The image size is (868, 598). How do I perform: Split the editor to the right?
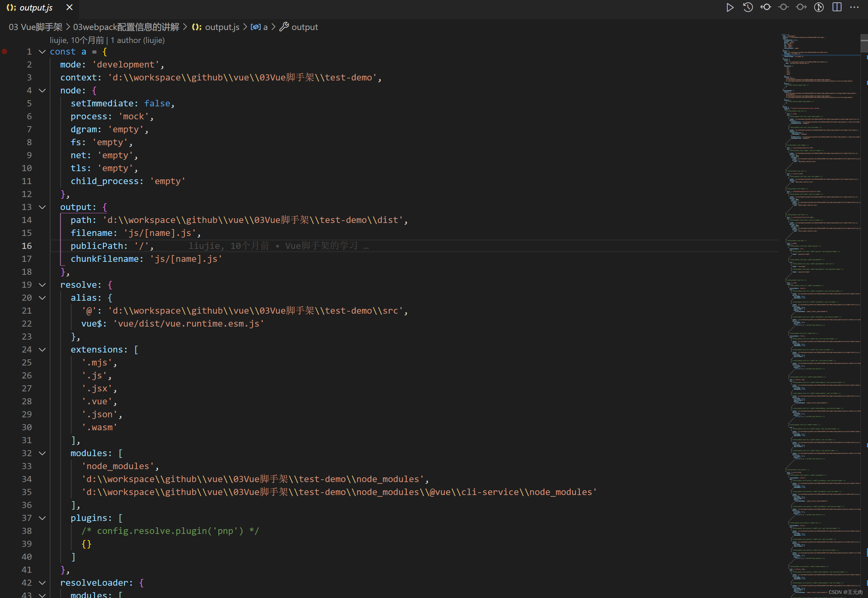(837, 7)
